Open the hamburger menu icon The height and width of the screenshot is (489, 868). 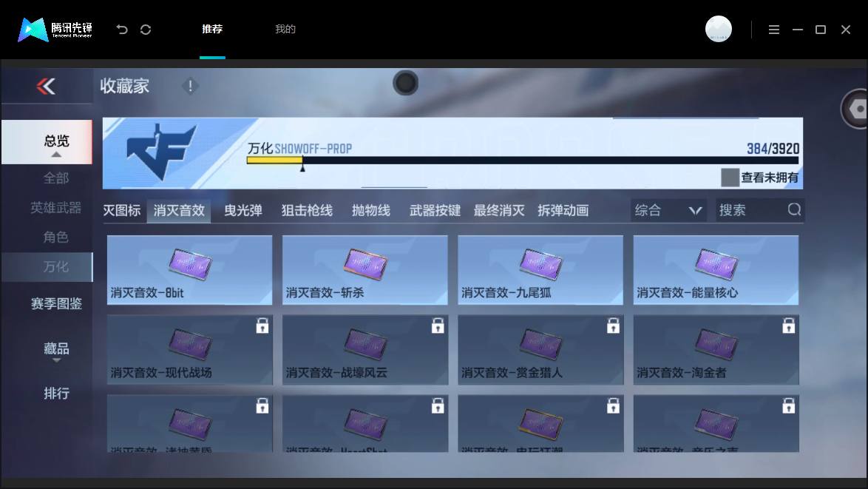pos(774,30)
